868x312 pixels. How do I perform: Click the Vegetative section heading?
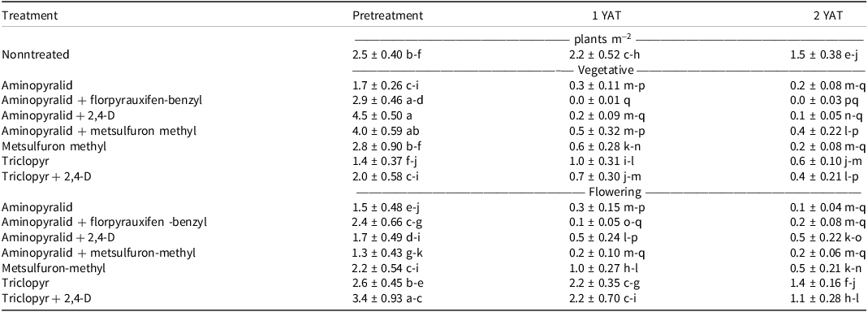point(605,71)
